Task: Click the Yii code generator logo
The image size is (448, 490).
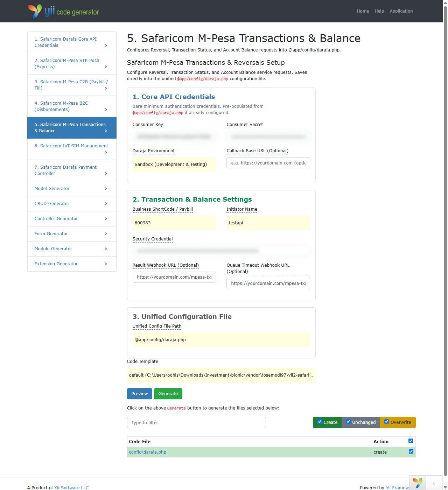Action: coord(63,11)
